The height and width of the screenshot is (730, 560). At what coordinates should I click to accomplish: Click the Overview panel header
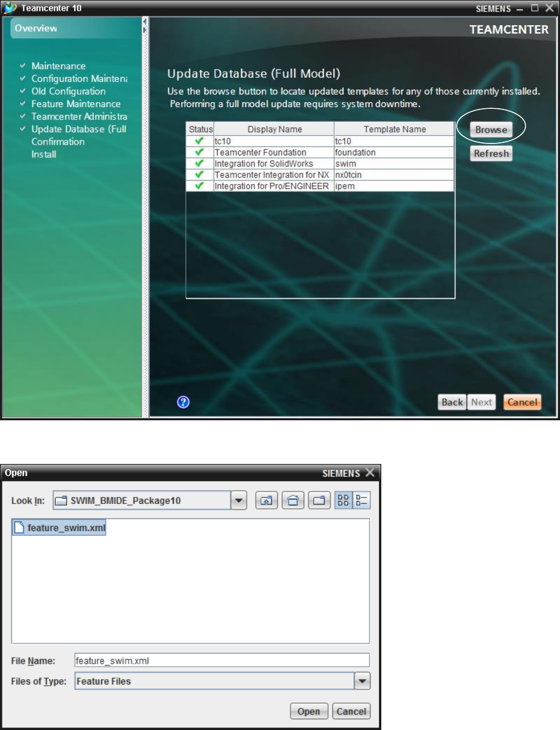click(x=74, y=28)
